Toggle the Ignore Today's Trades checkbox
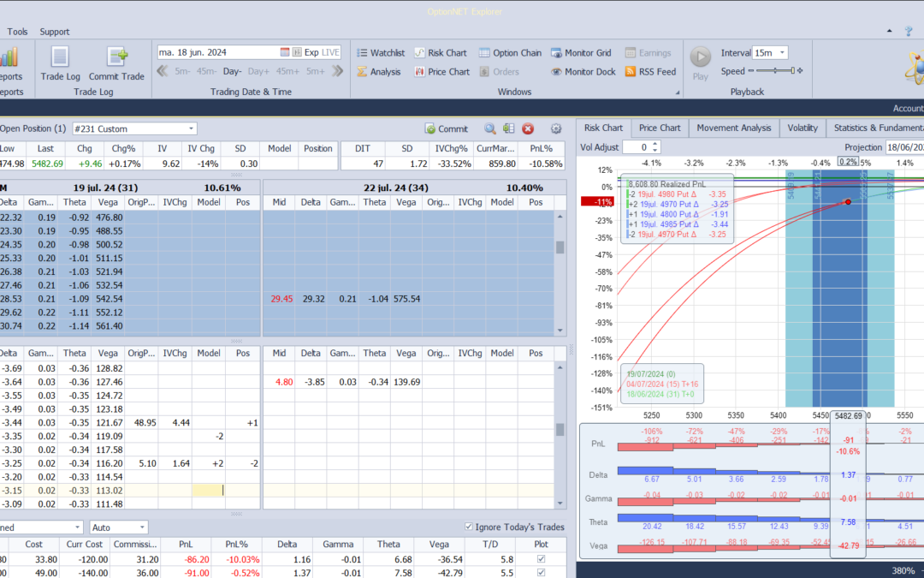The height and width of the screenshot is (578, 924). tap(469, 527)
